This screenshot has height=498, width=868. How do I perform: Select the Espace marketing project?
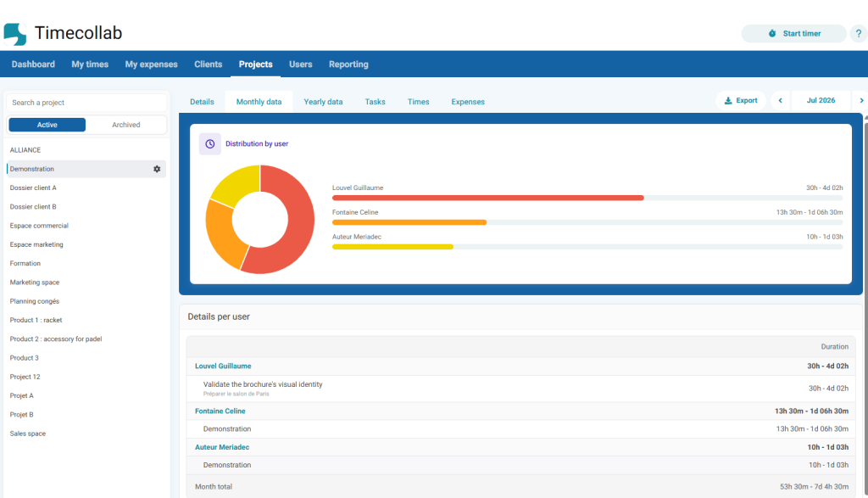coord(36,244)
